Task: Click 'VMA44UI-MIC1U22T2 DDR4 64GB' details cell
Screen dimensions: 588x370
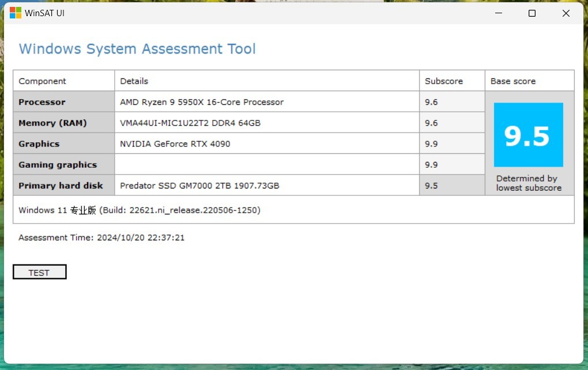Action: pos(267,123)
